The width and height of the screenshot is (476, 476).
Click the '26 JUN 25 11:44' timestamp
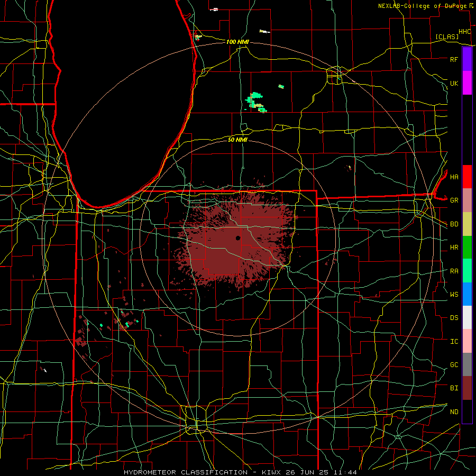(321, 472)
